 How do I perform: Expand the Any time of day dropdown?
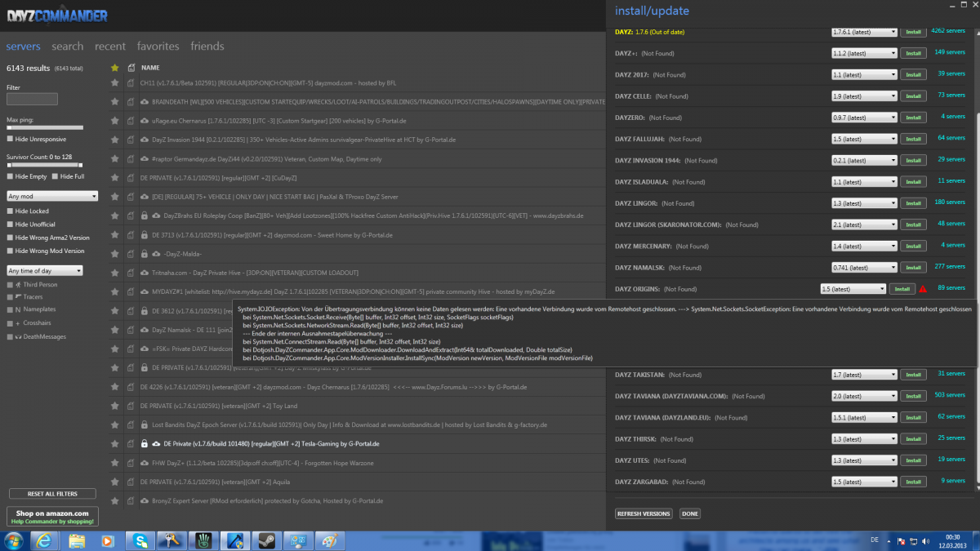tap(45, 270)
